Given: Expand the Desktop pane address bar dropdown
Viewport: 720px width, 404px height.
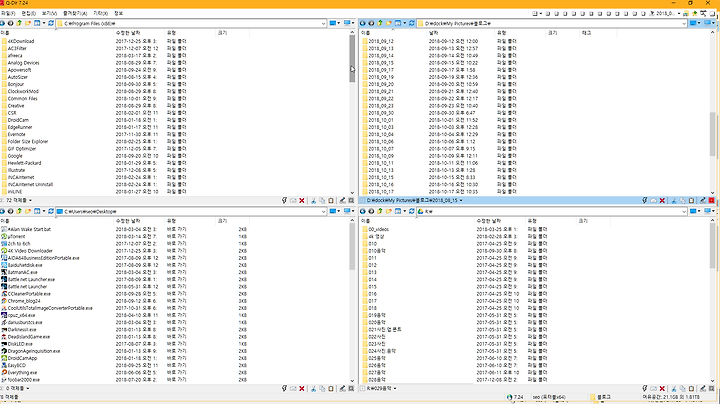Looking at the screenshot, I should click(323, 212).
